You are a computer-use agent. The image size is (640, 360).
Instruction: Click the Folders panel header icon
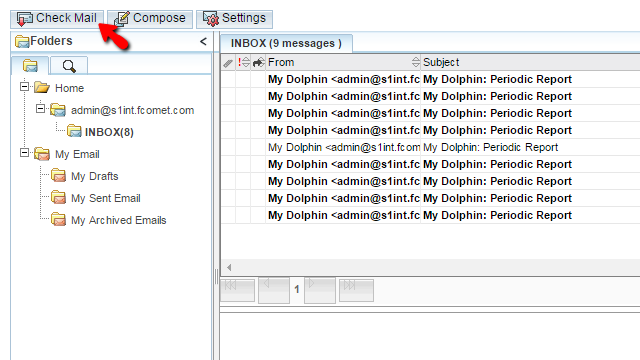(x=22, y=41)
